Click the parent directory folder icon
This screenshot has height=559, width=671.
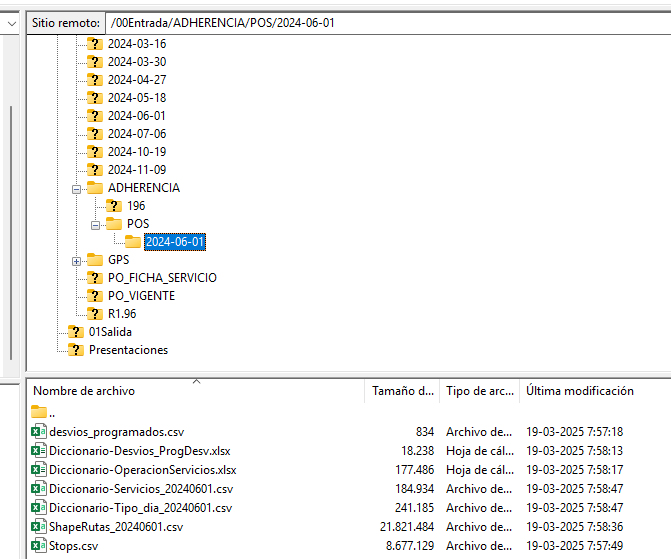(x=39, y=412)
